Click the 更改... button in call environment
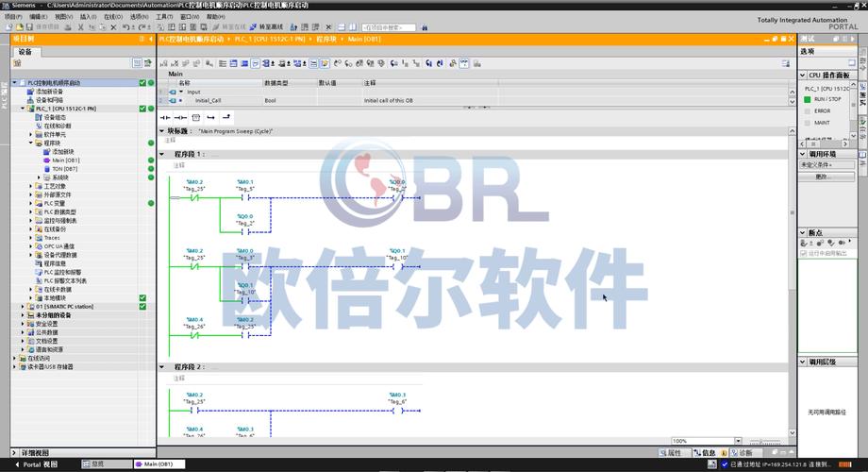The image size is (868, 472). click(x=827, y=177)
